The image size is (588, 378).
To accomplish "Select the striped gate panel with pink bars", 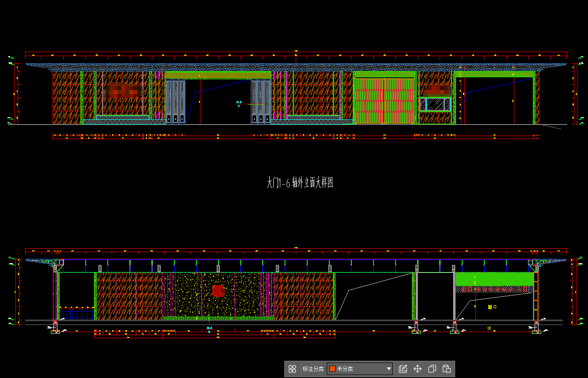I will tap(369, 101).
